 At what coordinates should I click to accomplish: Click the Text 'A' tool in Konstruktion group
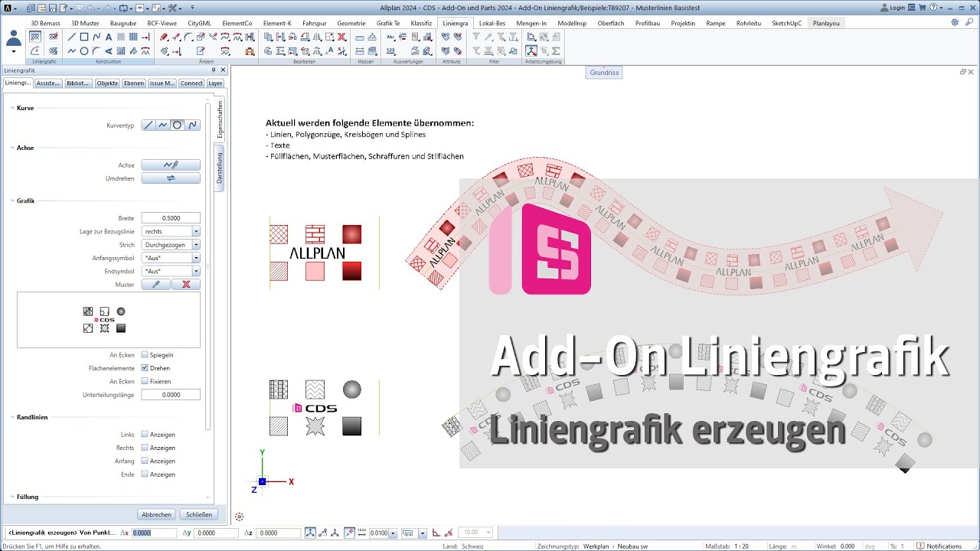click(108, 37)
